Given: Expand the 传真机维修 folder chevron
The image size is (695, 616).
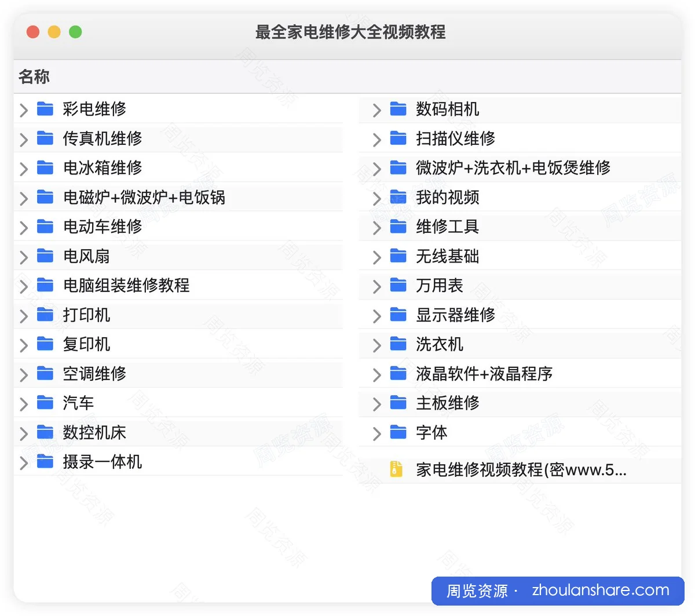Looking at the screenshot, I should [24, 139].
